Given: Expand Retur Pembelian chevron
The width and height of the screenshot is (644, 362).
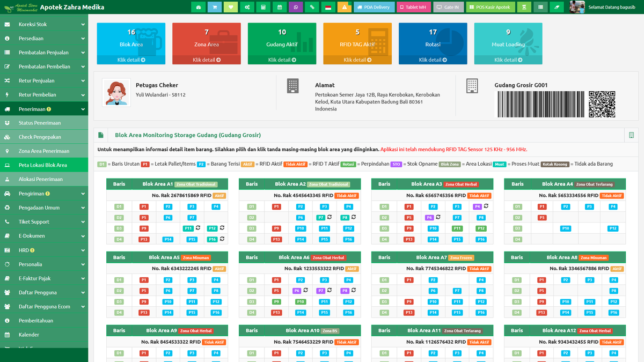Looking at the screenshot, I should 83,95.
